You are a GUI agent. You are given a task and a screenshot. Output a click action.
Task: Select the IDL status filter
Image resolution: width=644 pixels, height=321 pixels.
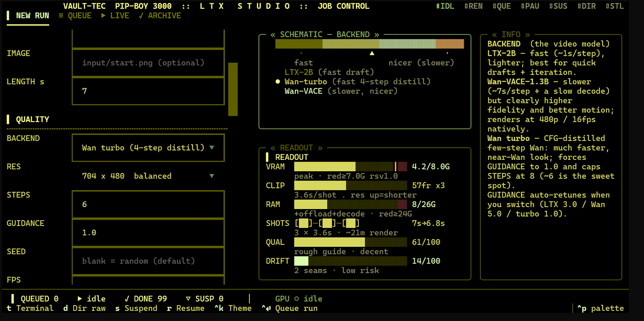click(445, 6)
